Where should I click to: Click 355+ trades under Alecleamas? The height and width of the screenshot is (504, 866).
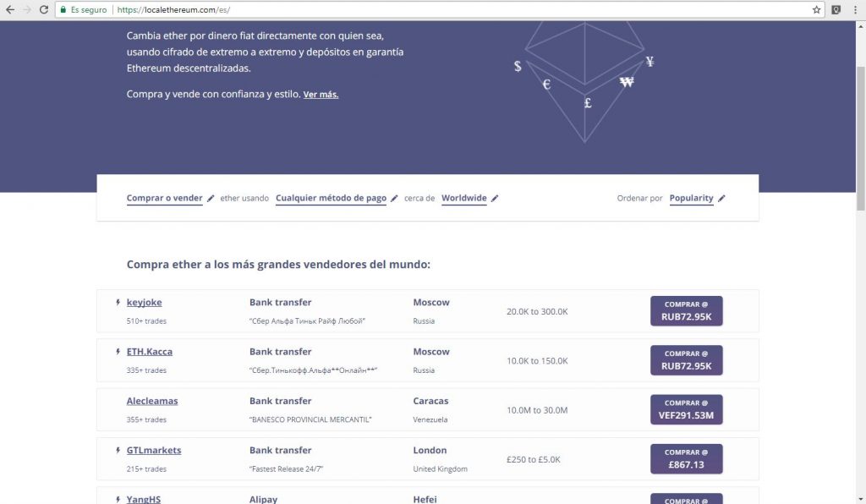(x=146, y=419)
